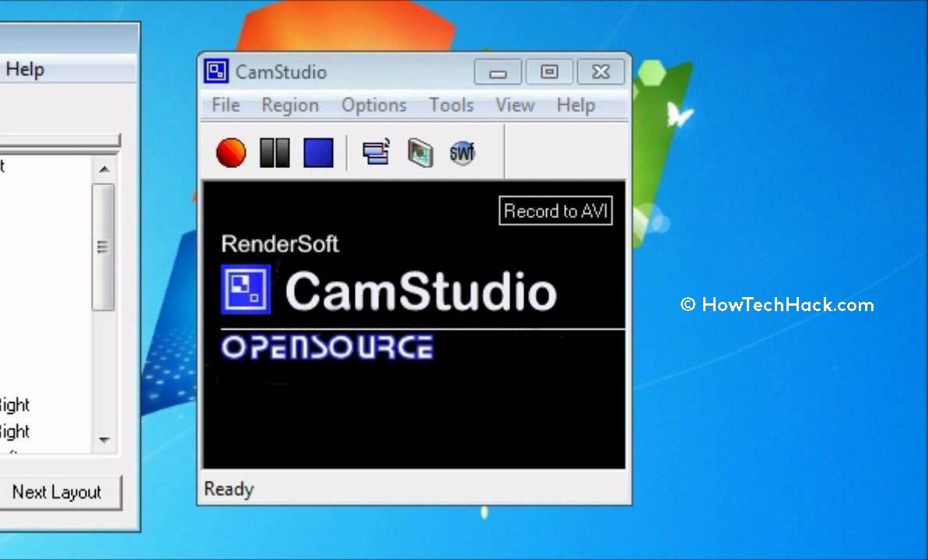The width and height of the screenshot is (928, 560).
Task: Pause the current recording
Action: coord(273,152)
